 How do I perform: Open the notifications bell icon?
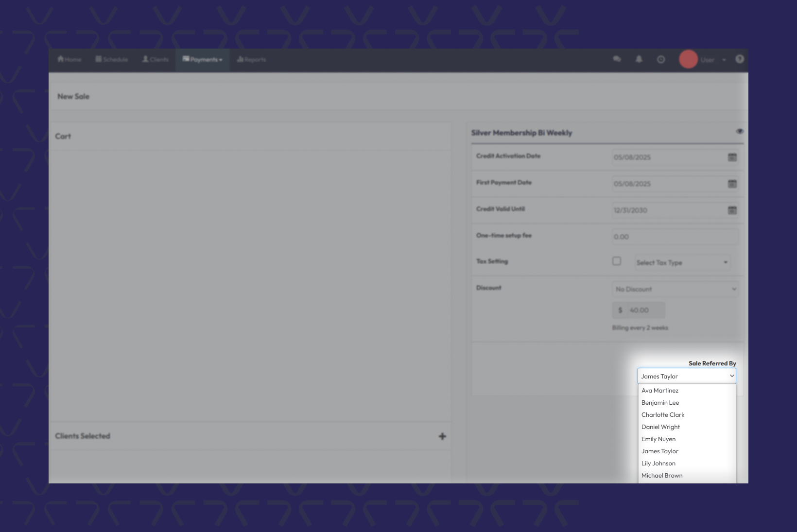639,59
